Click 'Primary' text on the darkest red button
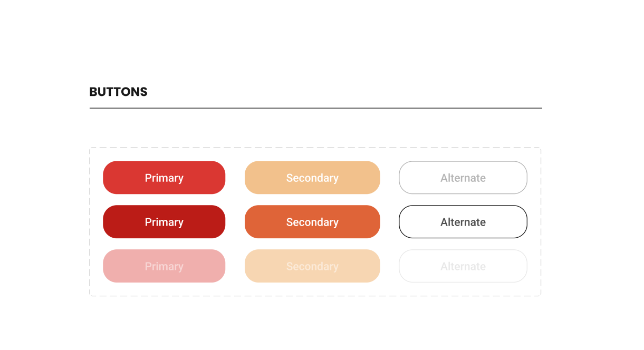644x350 pixels. point(164,222)
